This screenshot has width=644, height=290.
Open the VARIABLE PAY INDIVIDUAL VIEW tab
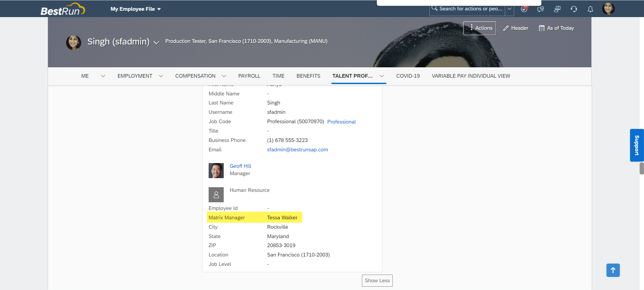tap(471, 76)
